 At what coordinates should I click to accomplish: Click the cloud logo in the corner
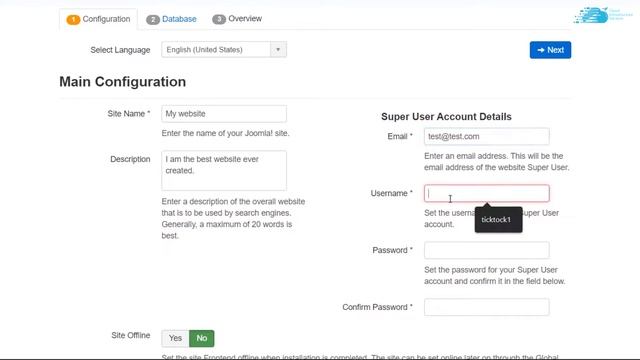[x=602, y=16]
